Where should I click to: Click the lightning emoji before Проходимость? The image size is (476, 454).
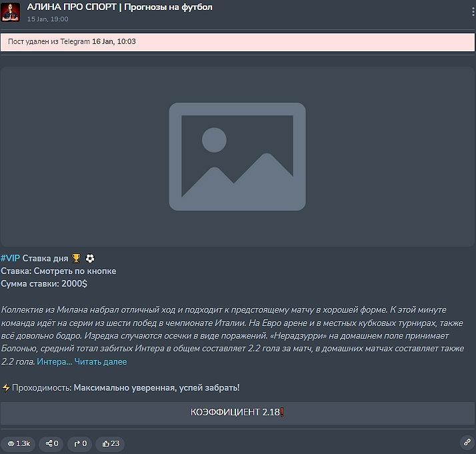[6, 387]
